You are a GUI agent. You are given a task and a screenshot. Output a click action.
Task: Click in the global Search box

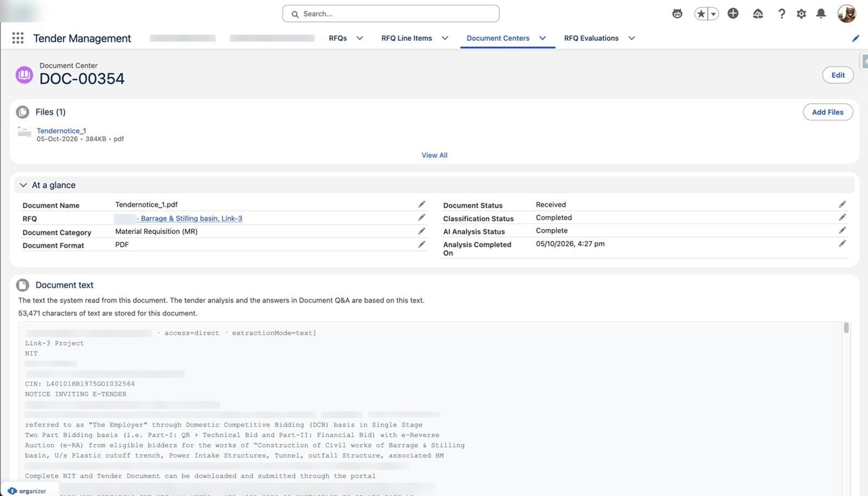click(391, 14)
